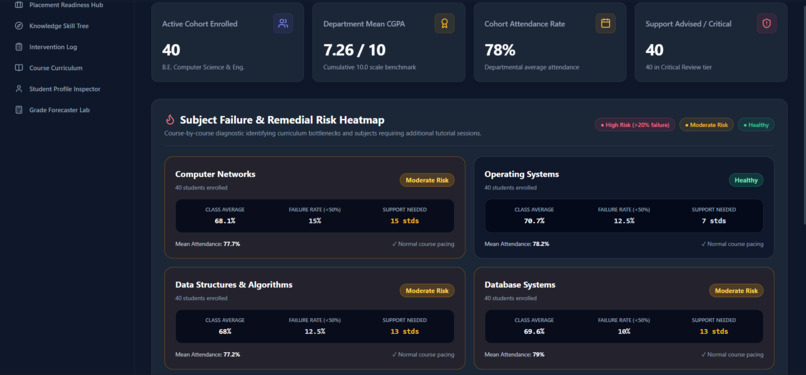
Task: Click the Healthy legend pill in header
Action: 756,125
